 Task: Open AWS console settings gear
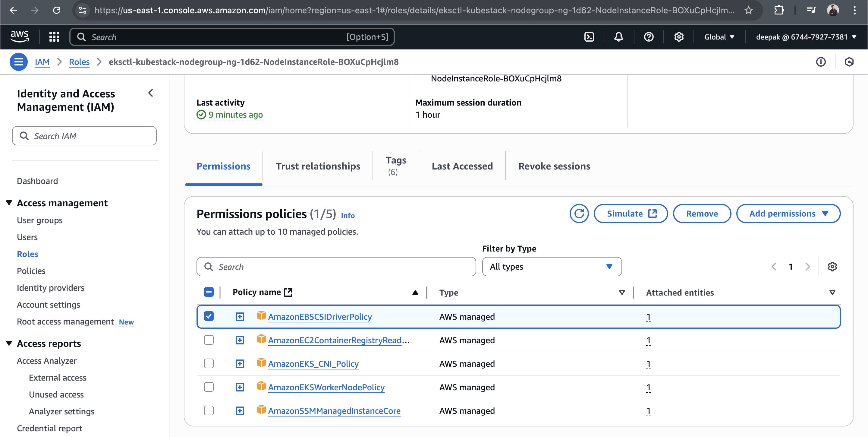(679, 37)
